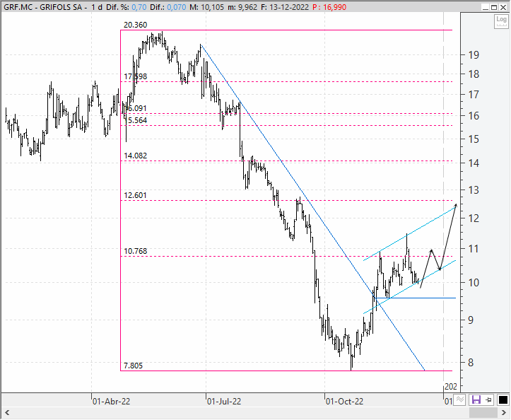Click the purple save diskette icon
Screen dimensions: 511x420
[x=476, y=399]
